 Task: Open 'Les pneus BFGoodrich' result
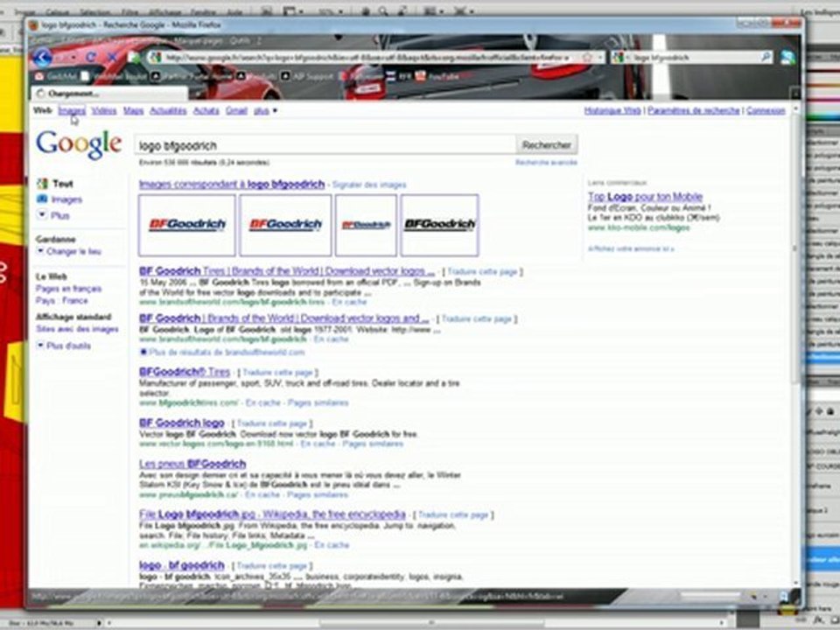click(x=192, y=464)
